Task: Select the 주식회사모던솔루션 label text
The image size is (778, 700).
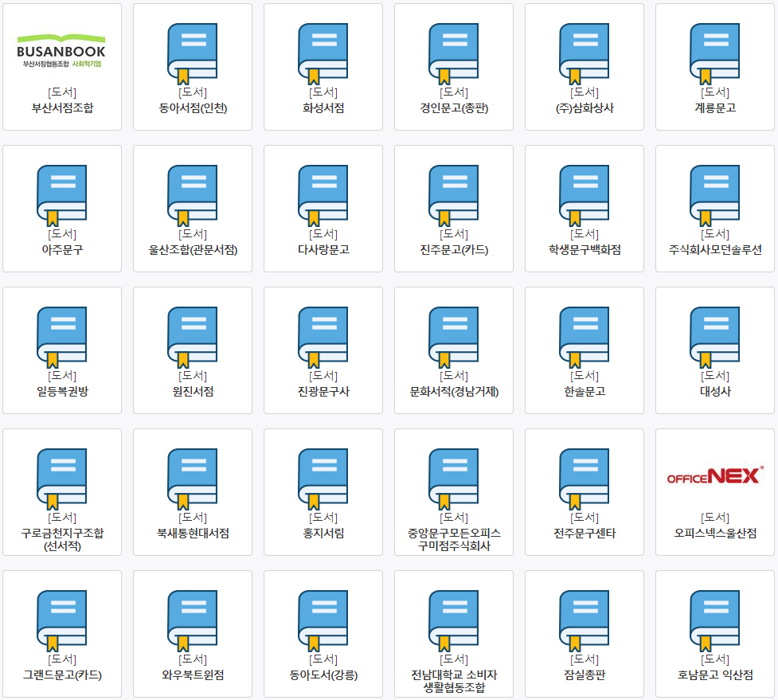Action: [714, 249]
